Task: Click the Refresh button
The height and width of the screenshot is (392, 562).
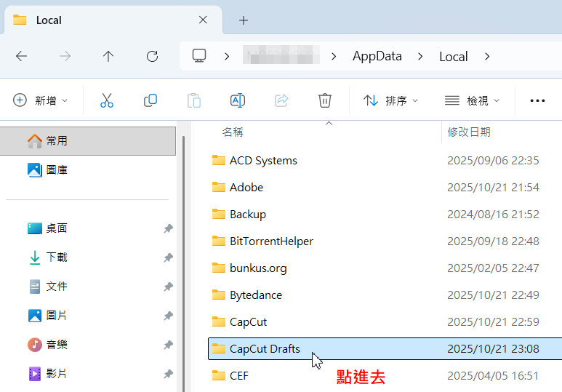Action: 152,56
